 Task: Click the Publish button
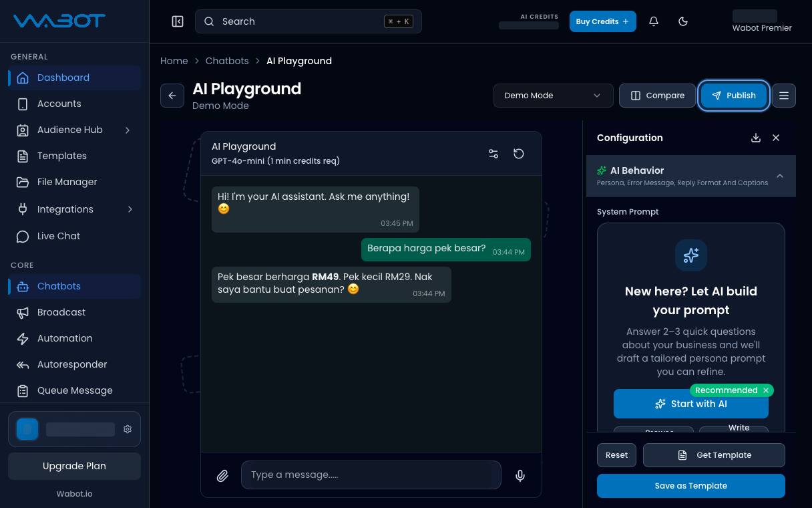click(x=733, y=96)
